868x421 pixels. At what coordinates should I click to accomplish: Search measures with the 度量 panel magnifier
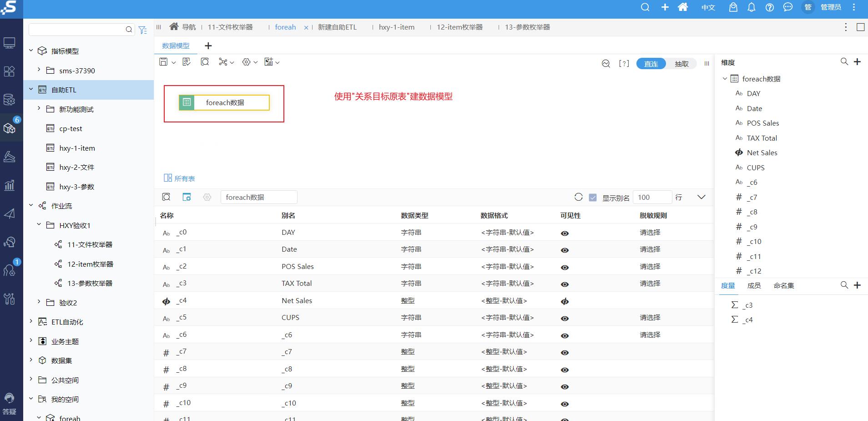click(844, 285)
